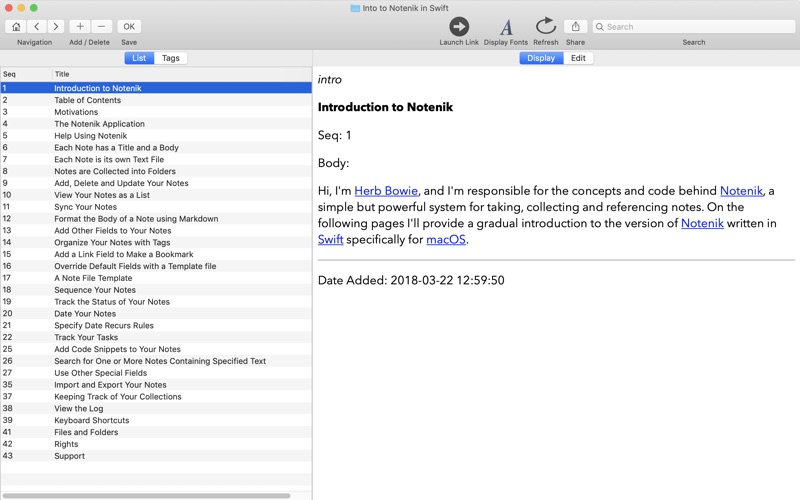
Task: Click the list's horizontal scrollbar
Action: [x=146, y=495]
